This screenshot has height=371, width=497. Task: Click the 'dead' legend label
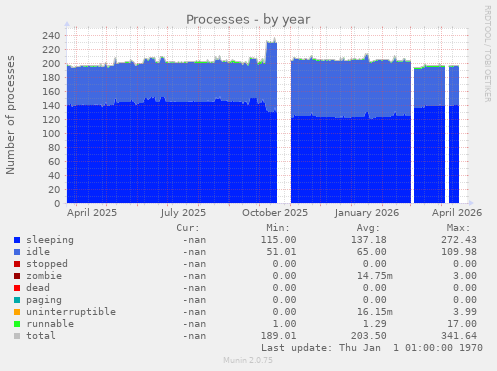38,288
